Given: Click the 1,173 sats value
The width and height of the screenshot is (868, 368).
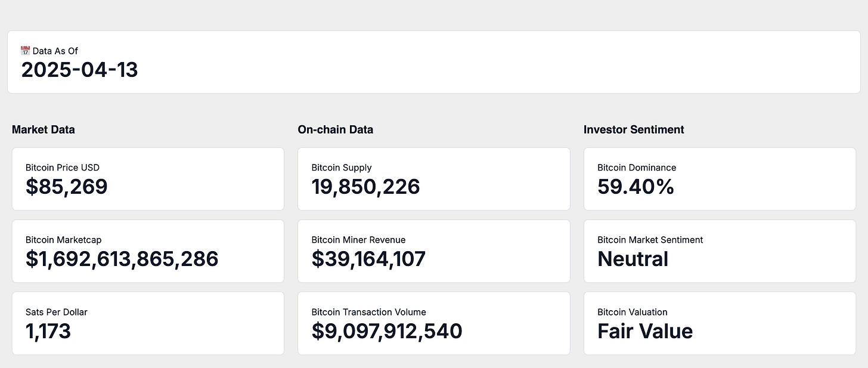Looking at the screenshot, I should point(48,331).
